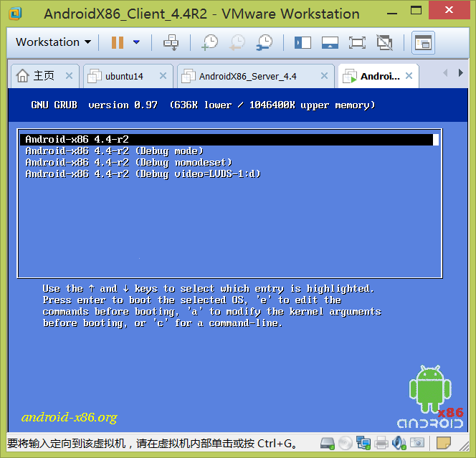
Task: Click the hard disk status icon
Action: [327, 444]
